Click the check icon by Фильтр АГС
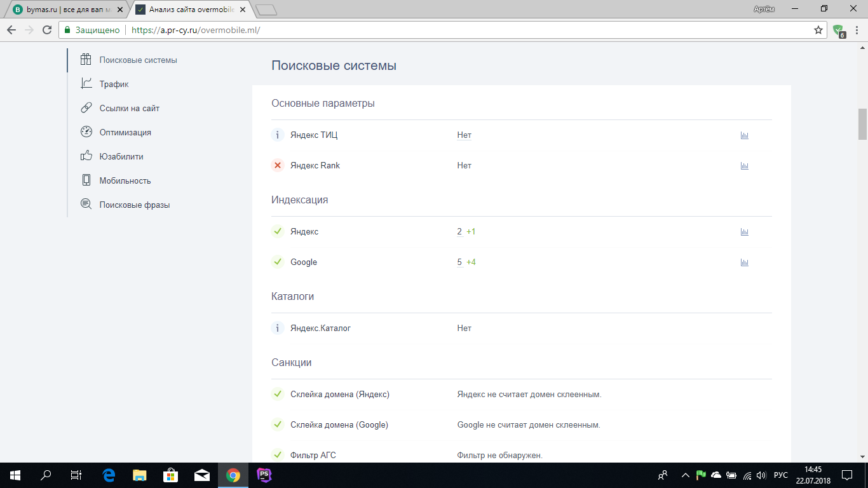 (x=277, y=455)
